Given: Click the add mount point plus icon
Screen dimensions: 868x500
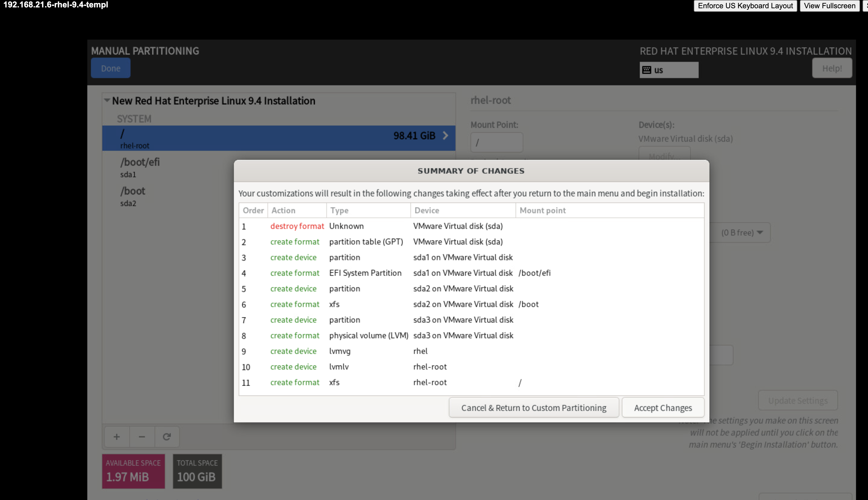Looking at the screenshot, I should (117, 437).
